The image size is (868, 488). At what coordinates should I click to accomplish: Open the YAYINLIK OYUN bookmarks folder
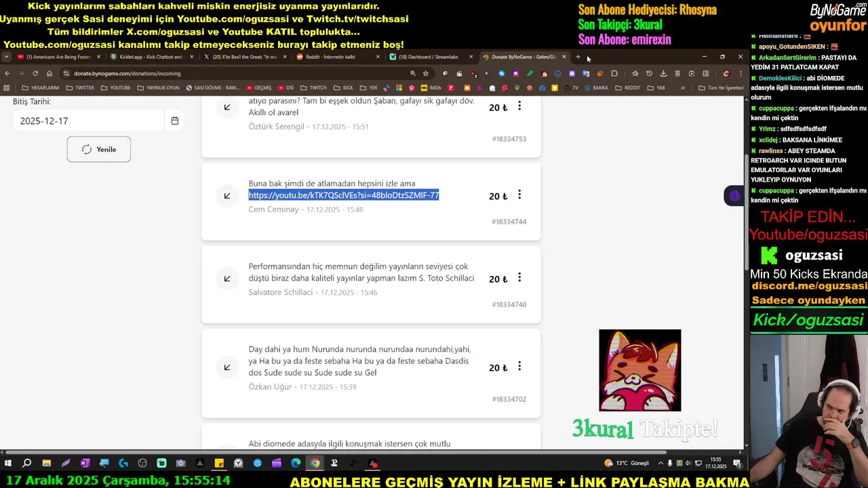(x=158, y=87)
